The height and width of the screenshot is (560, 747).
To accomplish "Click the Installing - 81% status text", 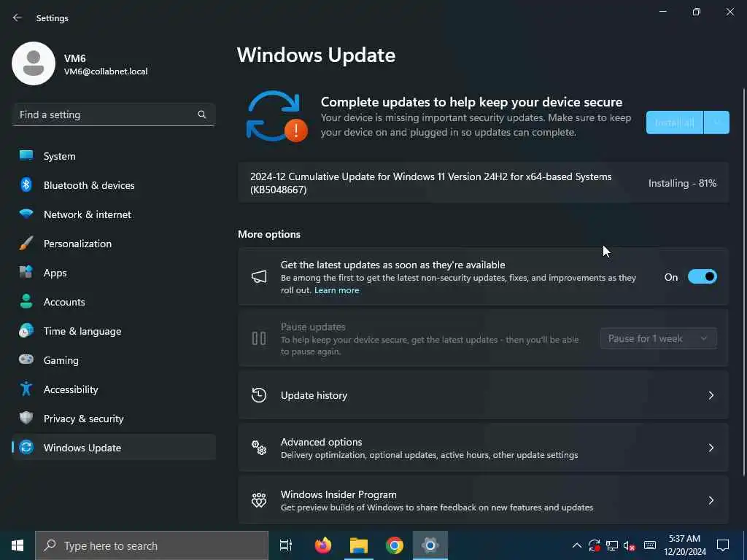I will 682,183.
